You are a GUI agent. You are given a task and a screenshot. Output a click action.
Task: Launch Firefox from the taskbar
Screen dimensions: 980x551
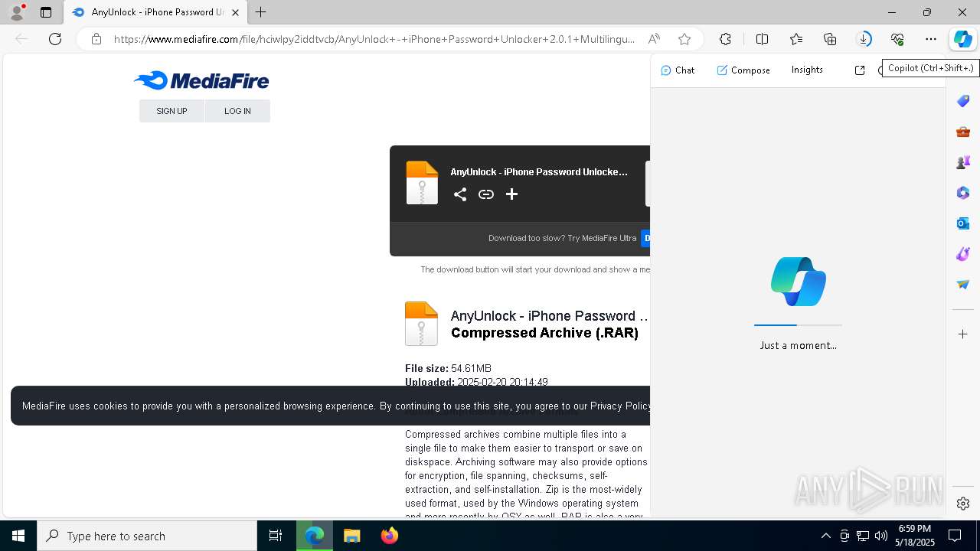[389, 536]
